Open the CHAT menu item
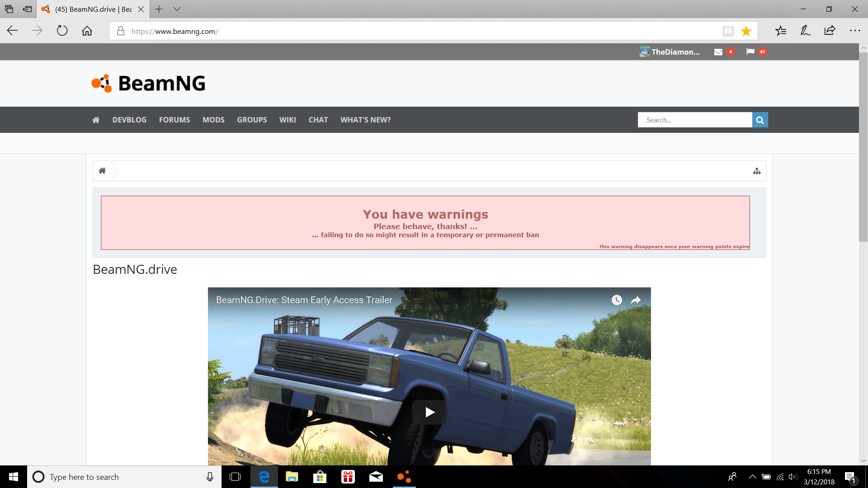868x488 pixels. 318,120
